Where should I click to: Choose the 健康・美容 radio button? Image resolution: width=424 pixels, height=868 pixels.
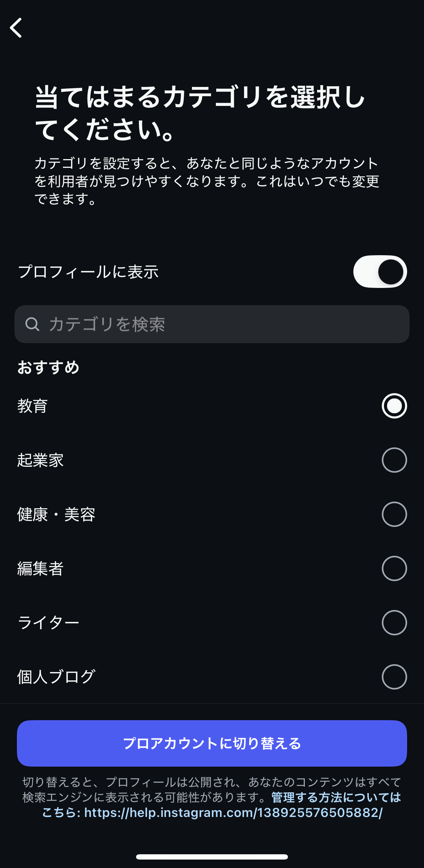tap(394, 514)
